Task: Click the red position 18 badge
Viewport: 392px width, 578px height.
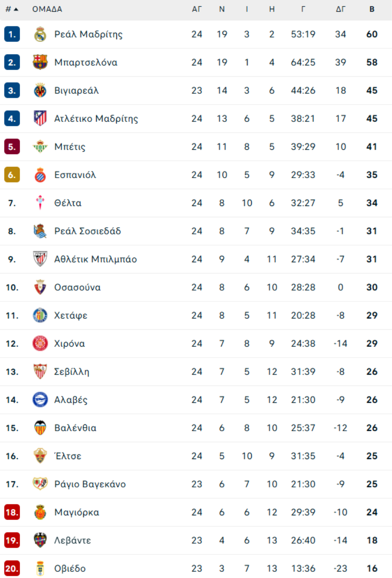Action: (12, 512)
